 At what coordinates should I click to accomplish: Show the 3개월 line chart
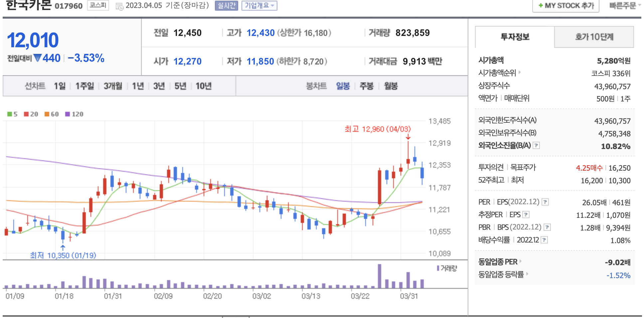(x=113, y=86)
